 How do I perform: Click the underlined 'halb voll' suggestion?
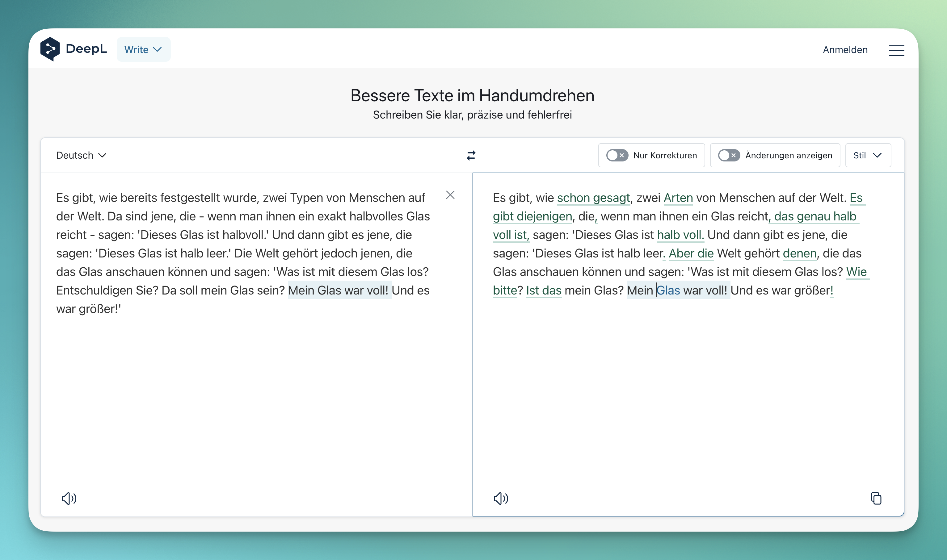click(x=679, y=235)
